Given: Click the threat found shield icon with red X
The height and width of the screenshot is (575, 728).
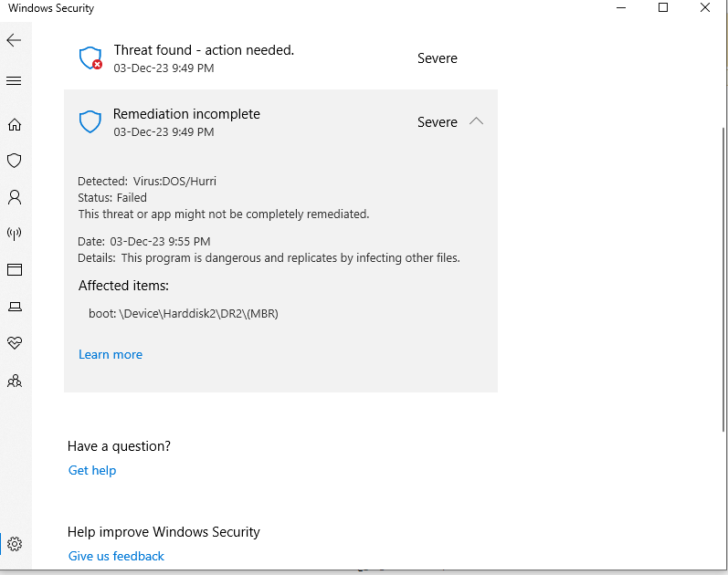Looking at the screenshot, I should 90,58.
